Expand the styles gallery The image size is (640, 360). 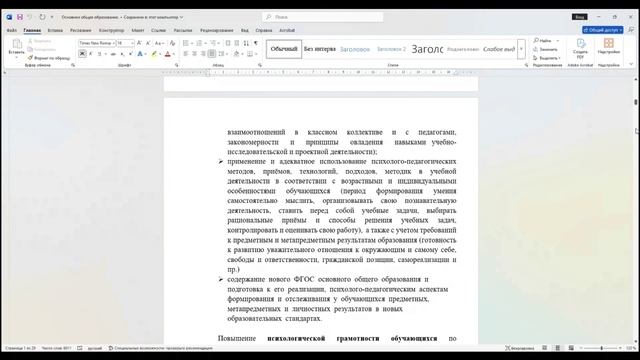[x=521, y=49]
